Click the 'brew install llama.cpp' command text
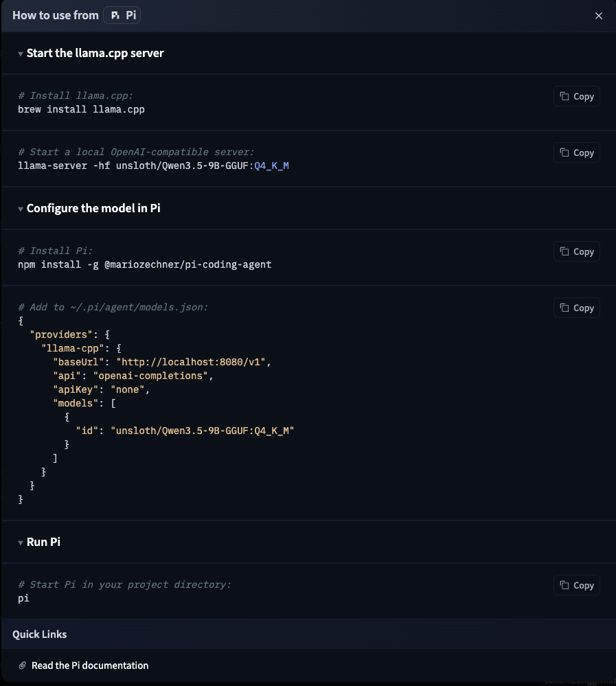This screenshot has width=616, height=686. point(81,109)
